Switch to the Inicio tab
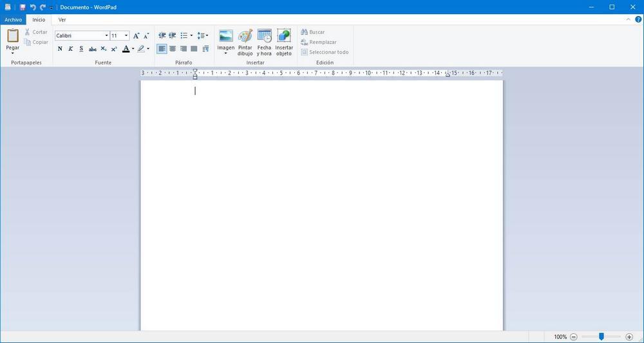The image size is (644, 343). (39, 20)
